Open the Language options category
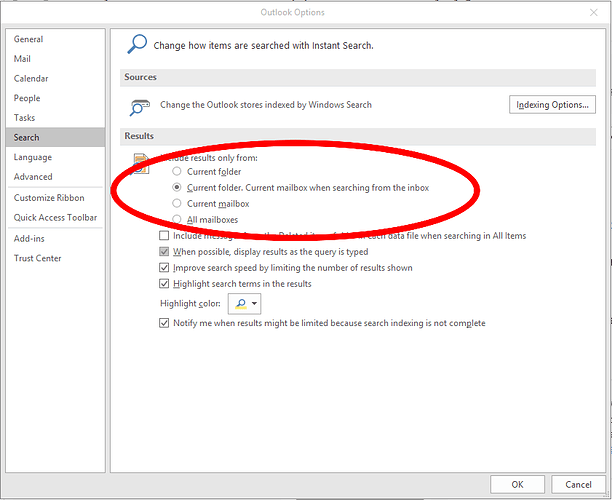612x500 pixels. point(55,157)
